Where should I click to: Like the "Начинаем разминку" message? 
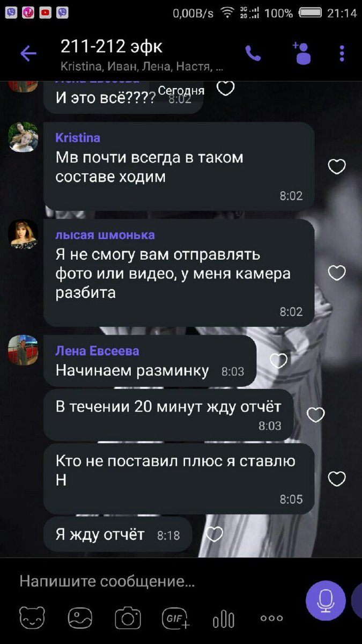click(278, 361)
